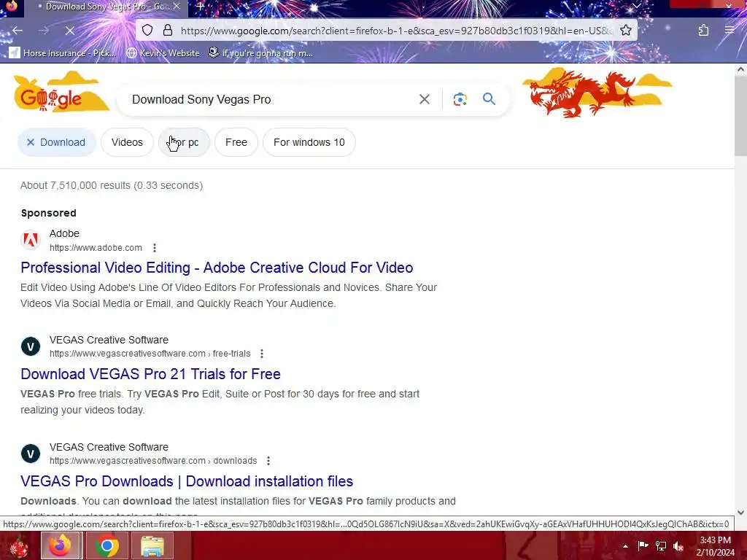Open the tracking protection shield icon
Viewport: 747px width, 560px height.
point(147,31)
